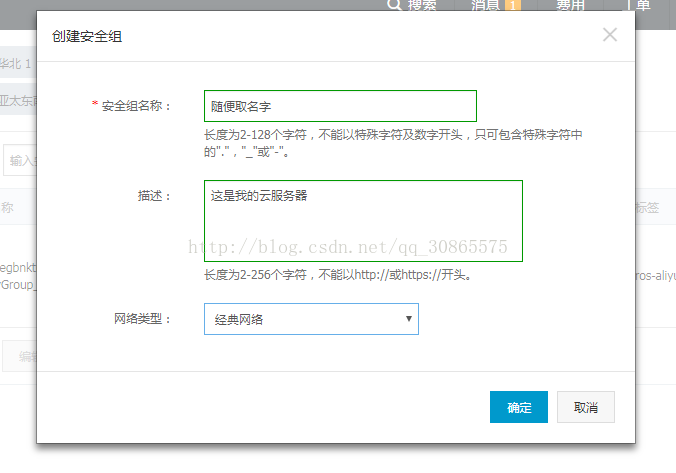Open the 费用 menu in top bar
Screen dimensions: 676x473
[x=570, y=5]
